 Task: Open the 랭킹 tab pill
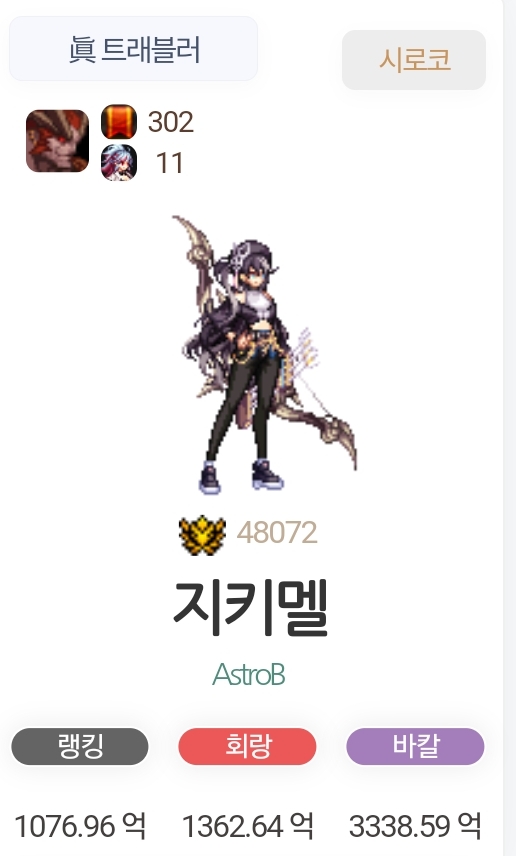[x=80, y=746]
